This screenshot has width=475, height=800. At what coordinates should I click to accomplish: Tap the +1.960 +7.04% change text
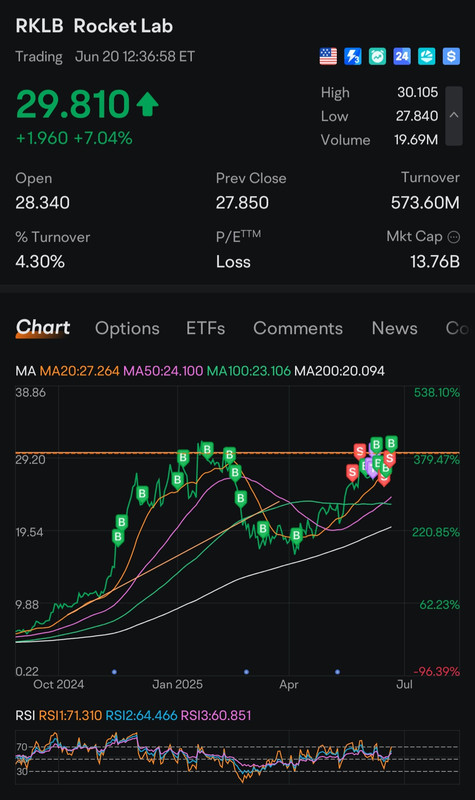click(74, 138)
